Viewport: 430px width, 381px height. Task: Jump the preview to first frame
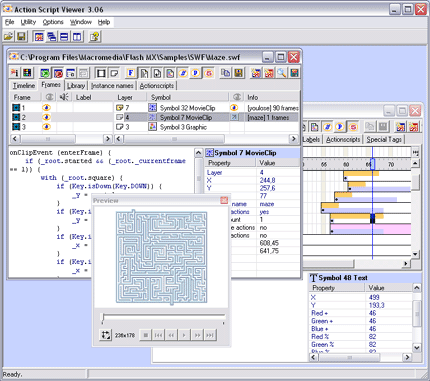click(158, 335)
